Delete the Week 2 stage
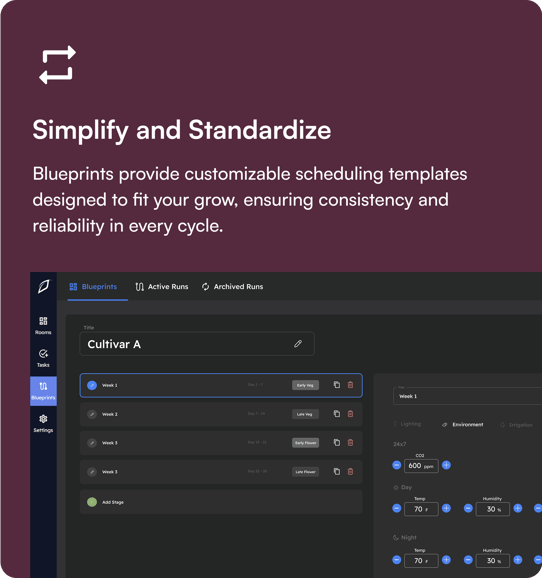 pos(350,414)
